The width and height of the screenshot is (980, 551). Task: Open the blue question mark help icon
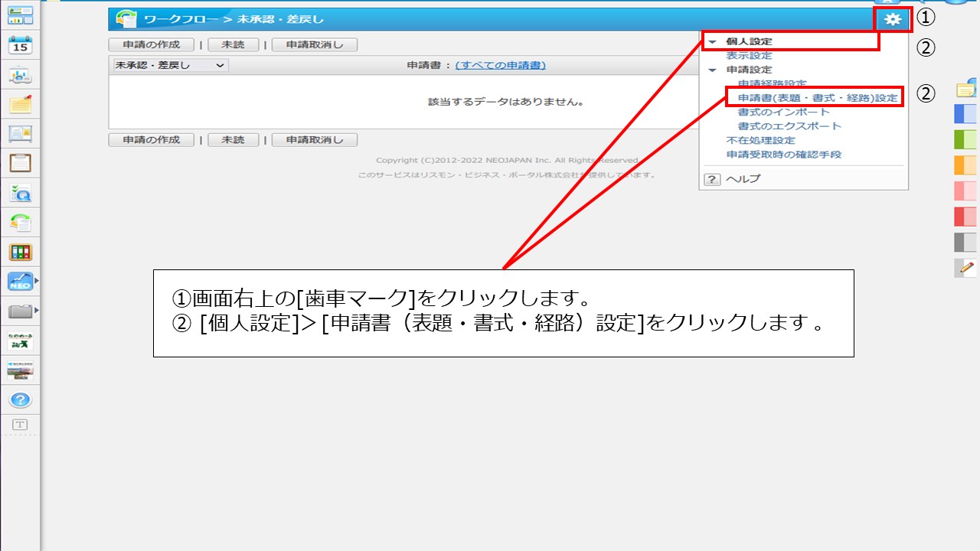(x=21, y=399)
